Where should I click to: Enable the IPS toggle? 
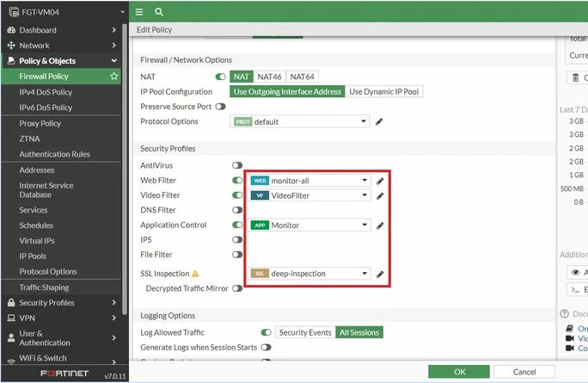click(x=237, y=239)
